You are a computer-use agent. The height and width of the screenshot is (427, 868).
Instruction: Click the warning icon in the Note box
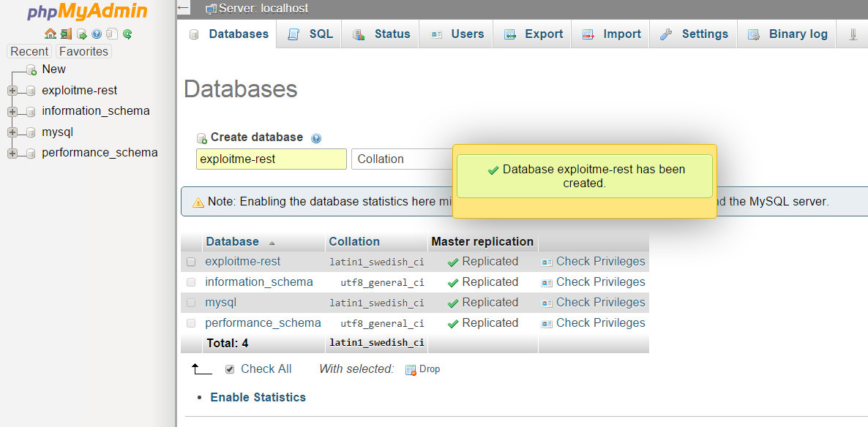tap(198, 203)
